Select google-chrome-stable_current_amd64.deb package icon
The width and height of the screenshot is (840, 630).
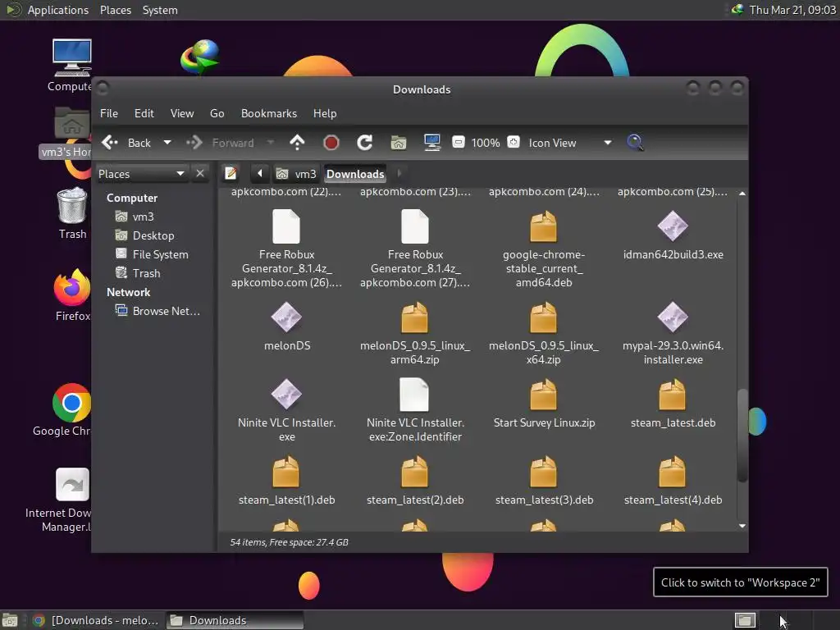point(544,226)
